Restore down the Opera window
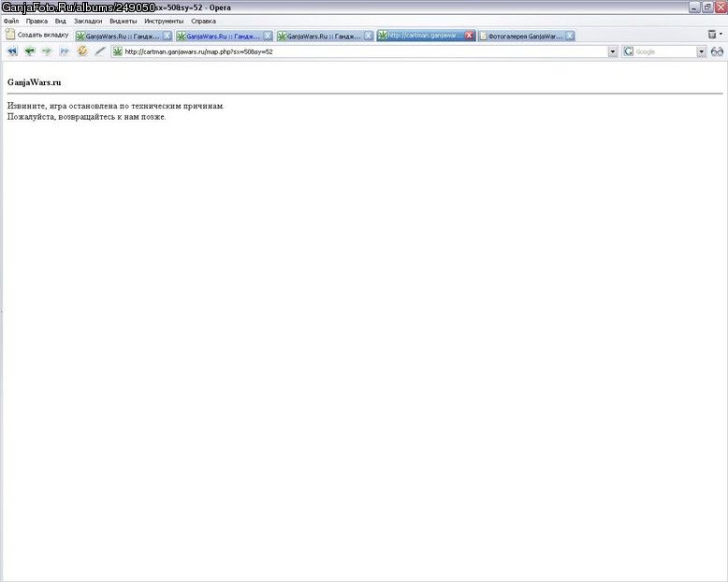Viewport: 728px width, 582px height. 707,7
